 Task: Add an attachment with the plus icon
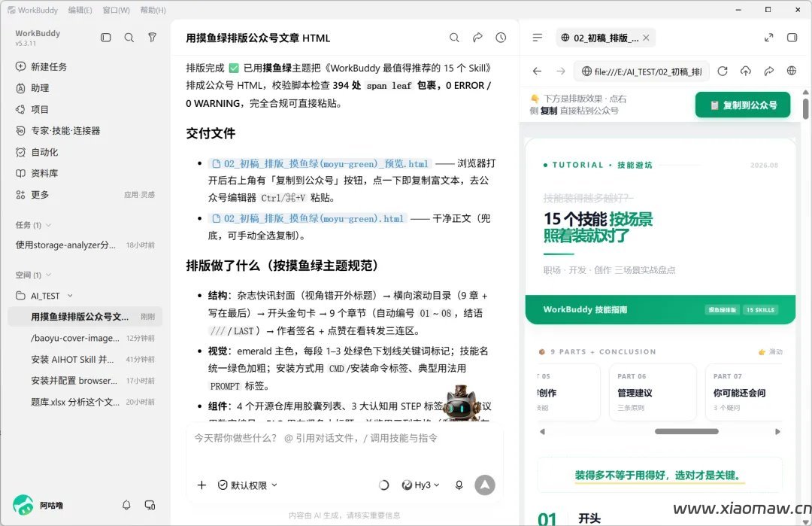[202, 485]
